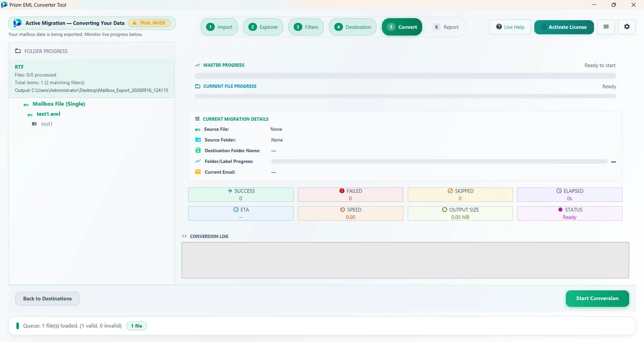Click the test1.eml file icon
Image resolution: width=644 pixels, height=342 pixels.
(31, 114)
